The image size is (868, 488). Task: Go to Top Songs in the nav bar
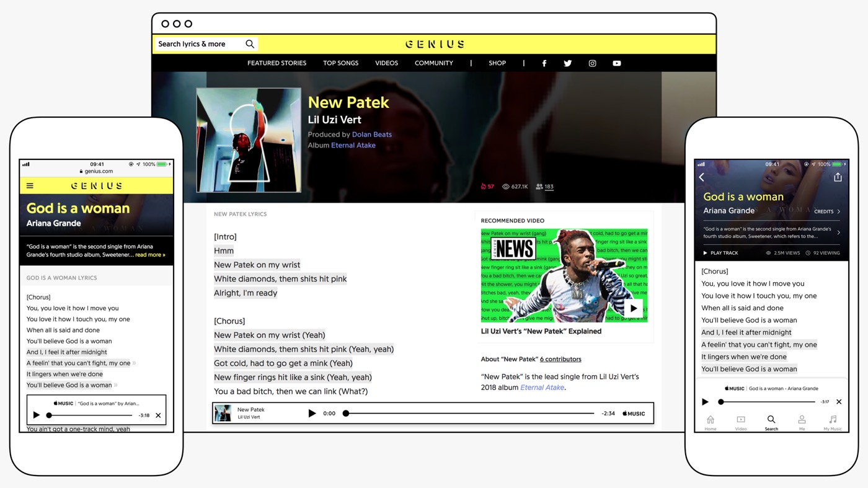(x=340, y=63)
